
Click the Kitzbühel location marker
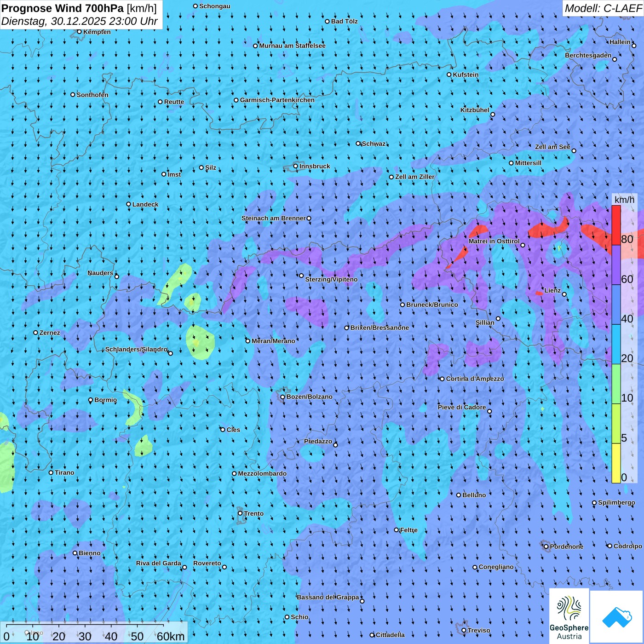tap(493, 115)
